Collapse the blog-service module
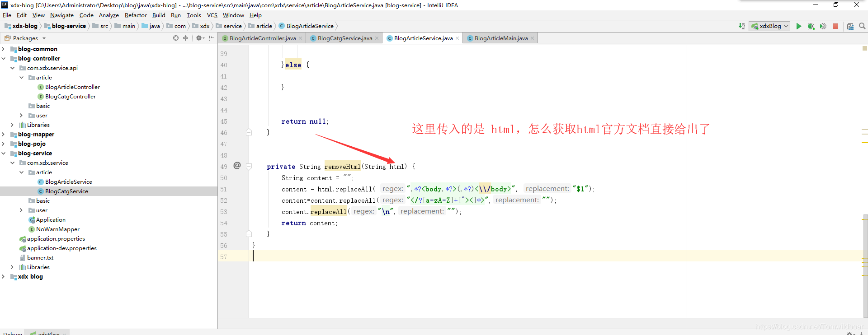Image resolution: width=868 pixels, height=335 pixels. pos(3,154)
